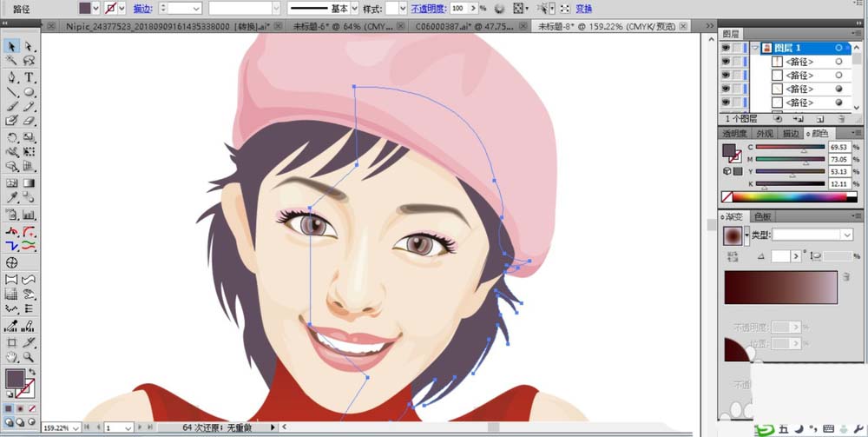Open the 透明度 panel tab

tap(735, 134)
